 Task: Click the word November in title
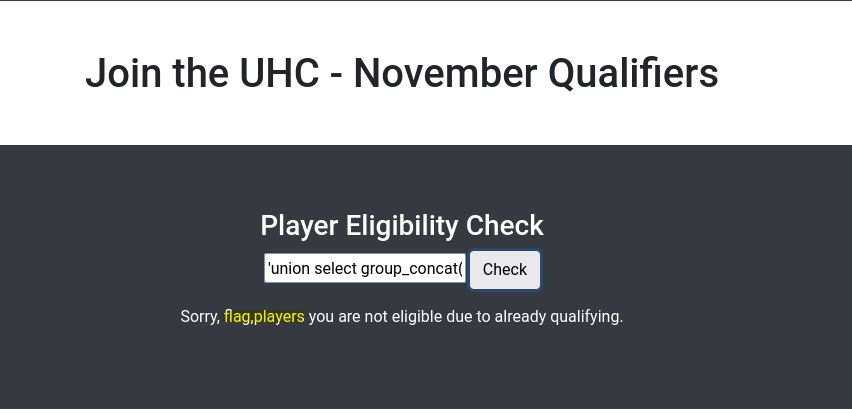[445, 73]
